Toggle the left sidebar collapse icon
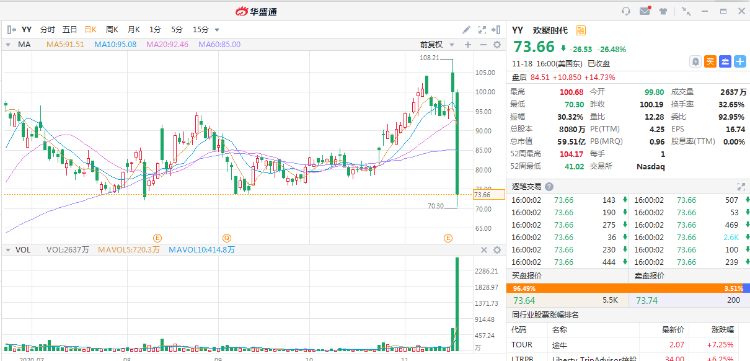The image size is (750, 361). click(x=11, y=30)
